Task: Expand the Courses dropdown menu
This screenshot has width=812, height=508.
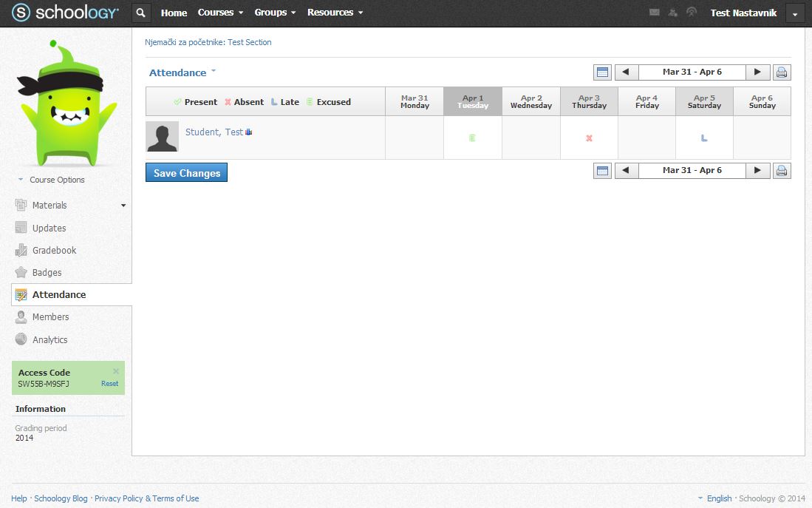Action: [x=220, y=13]
